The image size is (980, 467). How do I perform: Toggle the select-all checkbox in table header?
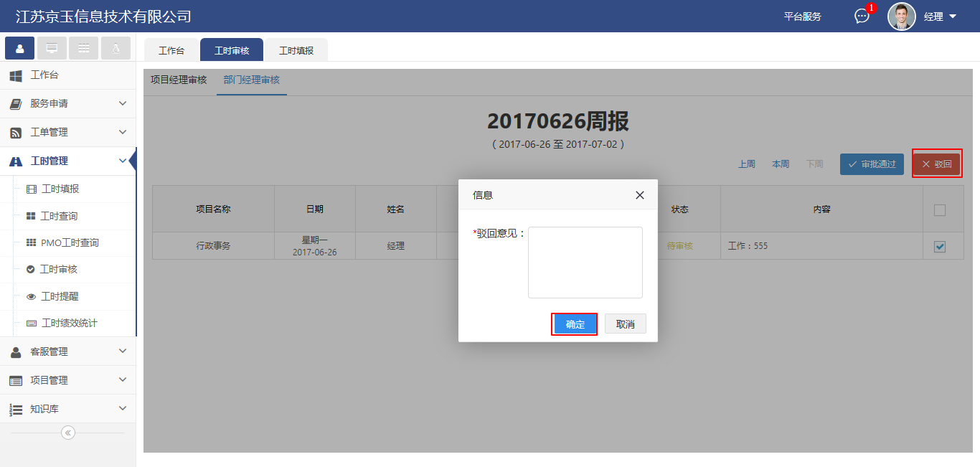pyautogui.click(x=940, y=210)
